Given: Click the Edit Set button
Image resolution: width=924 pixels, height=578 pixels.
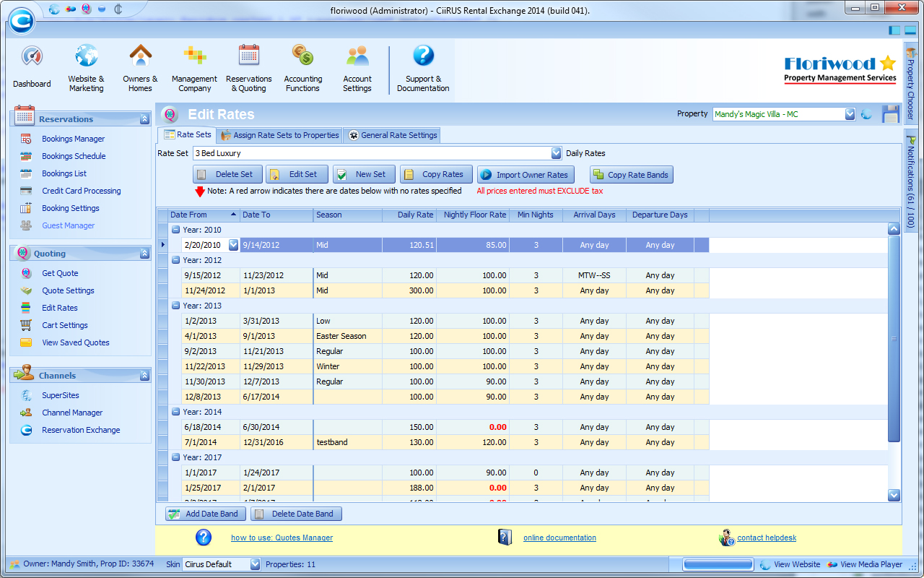Looking at the screenshot, I should point(297,174).
